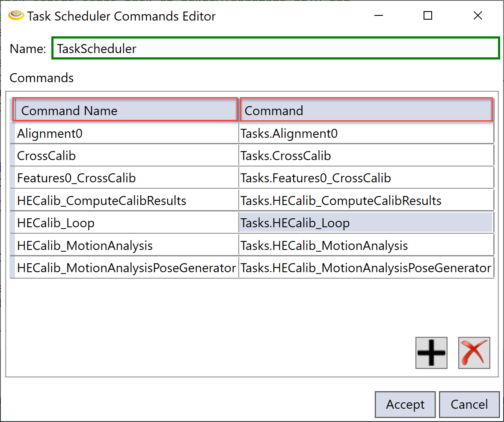Select the Command column header

[x=366, y=110]
